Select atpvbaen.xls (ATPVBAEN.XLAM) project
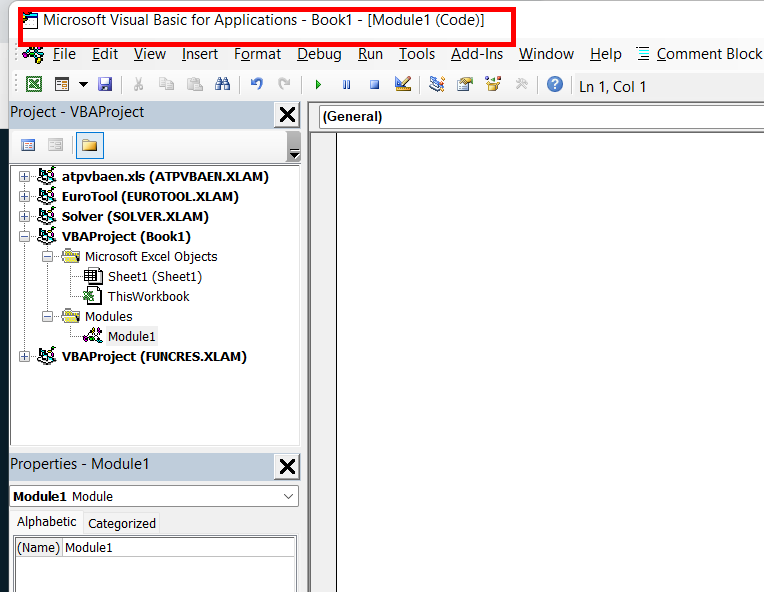 tap(165, 176)
